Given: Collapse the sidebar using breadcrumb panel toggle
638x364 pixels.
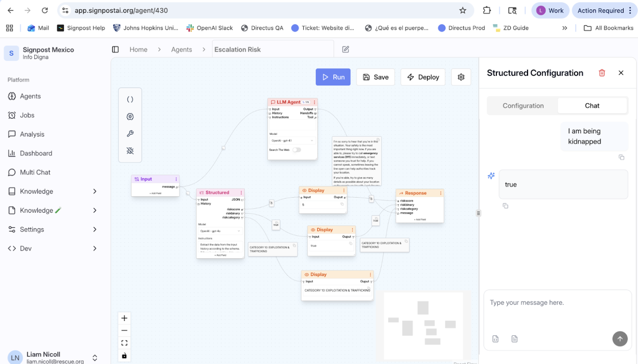Looking at the screenshot, I should click(115, 49).
